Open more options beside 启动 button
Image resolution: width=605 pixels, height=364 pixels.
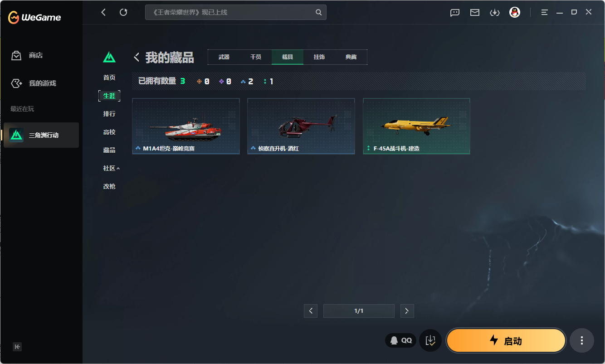(582, 340)
